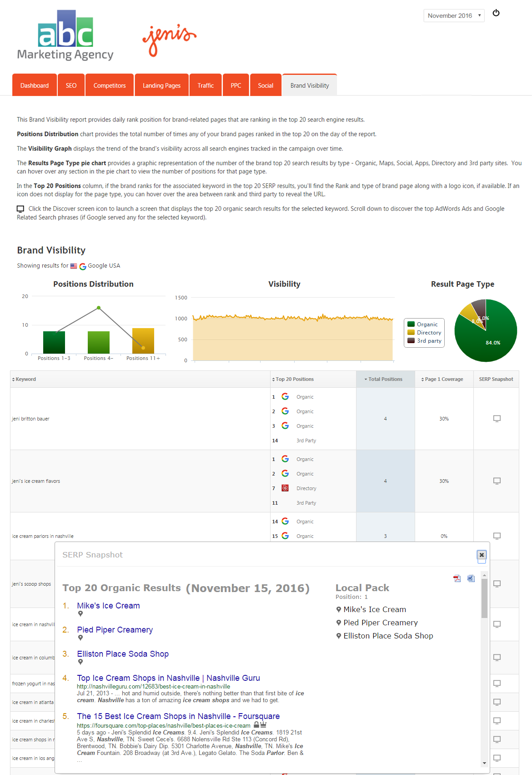Click map pin under Elliston Place Soda Shop result
Image resolution: width=532 pixels, height=775 pixels.
pyautogui.click(x=80, y=662)
